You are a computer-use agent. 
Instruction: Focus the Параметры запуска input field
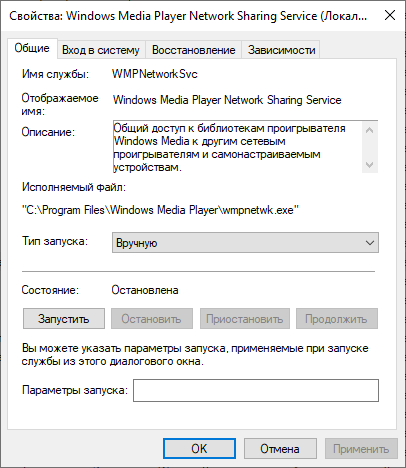pos(256,390)
